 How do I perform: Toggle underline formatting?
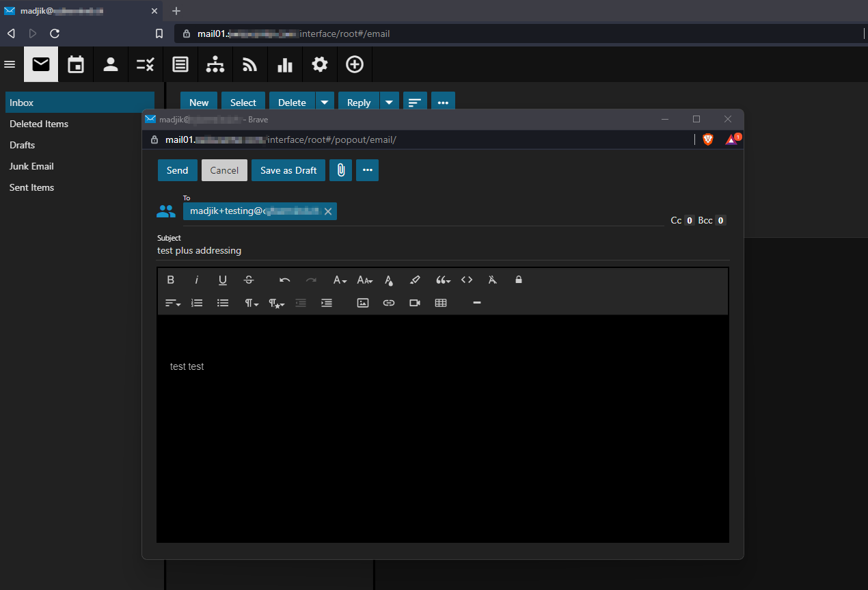pyautogui.click(x=223, y=280)
